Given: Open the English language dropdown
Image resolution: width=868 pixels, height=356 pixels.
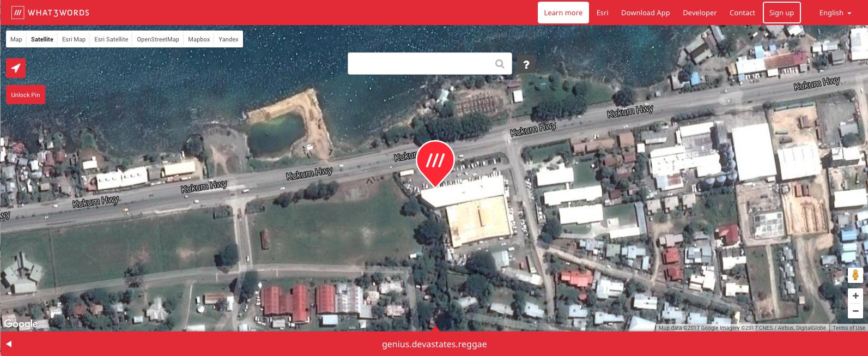Looking at the screenshot, I should (835, 13).
